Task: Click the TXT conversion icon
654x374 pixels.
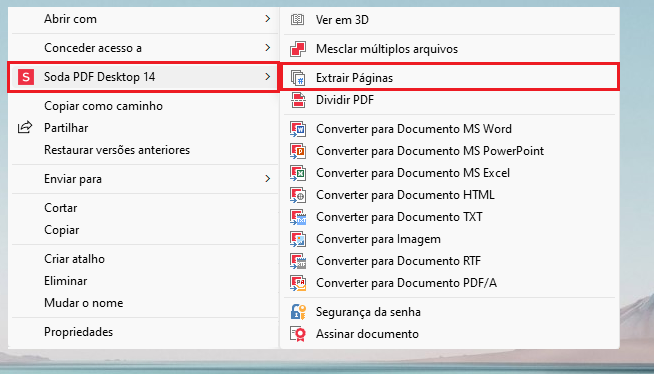Action: click(x=298, y=217)
